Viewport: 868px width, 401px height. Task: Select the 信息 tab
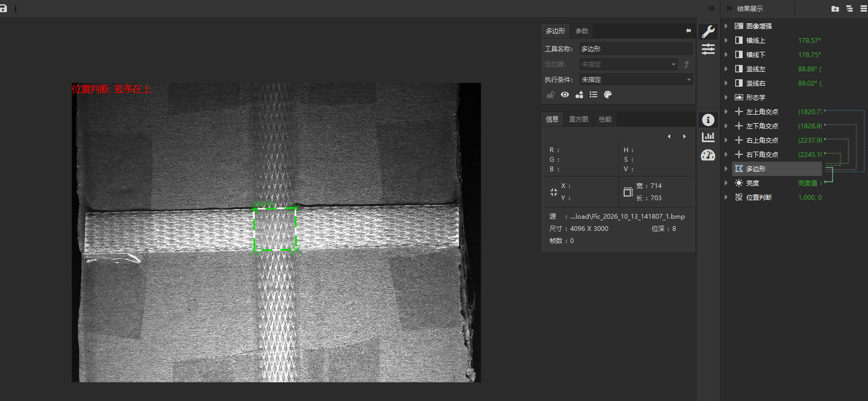pos(552,119)
